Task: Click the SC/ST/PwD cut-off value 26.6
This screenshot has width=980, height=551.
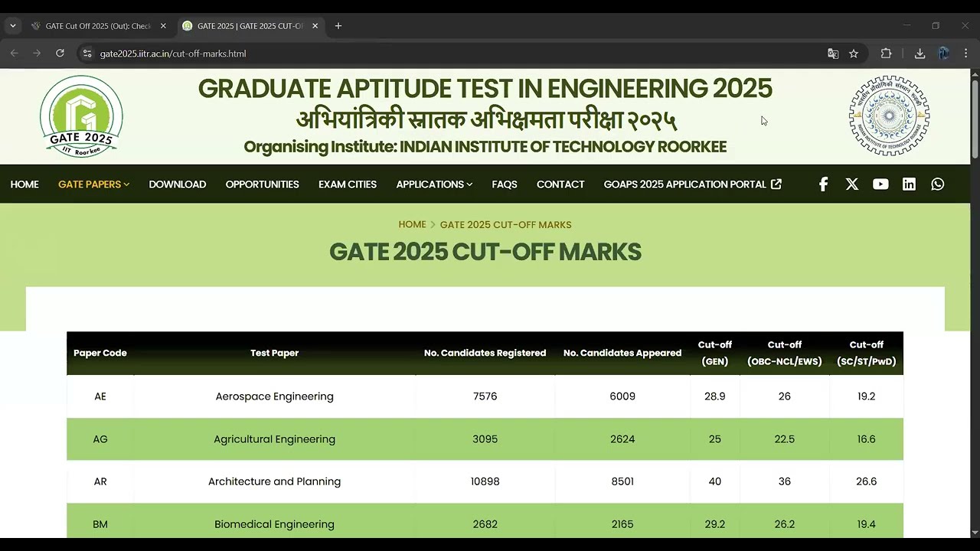Action: [867, 481]
